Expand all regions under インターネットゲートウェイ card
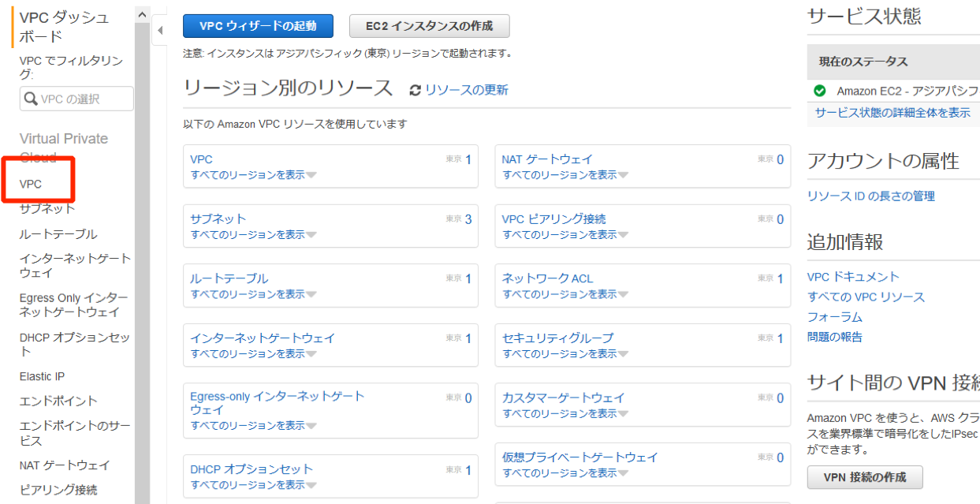The height and width of the screenshot is (504, 980). point(253,353)
